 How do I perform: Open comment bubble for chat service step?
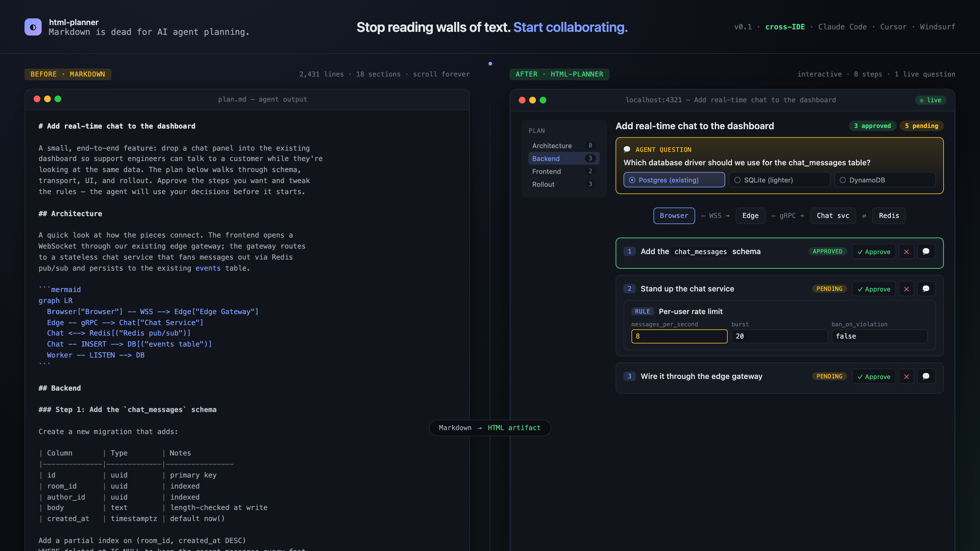point(926,289)
